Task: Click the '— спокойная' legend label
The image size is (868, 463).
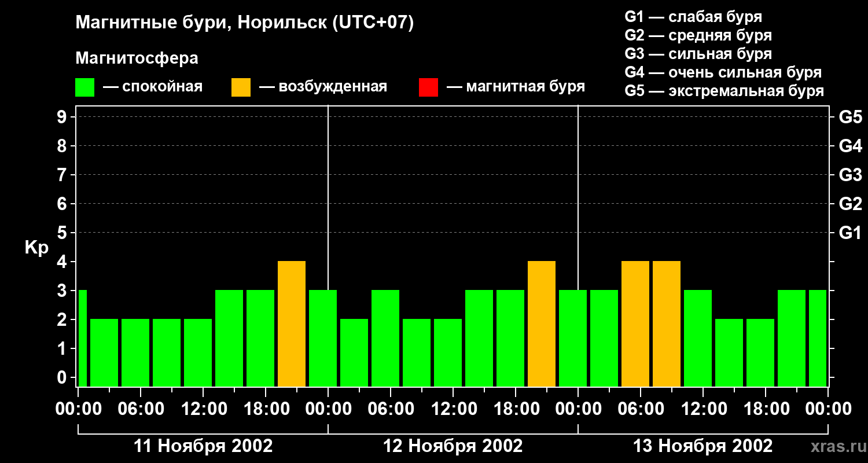Action: point(153,87)
